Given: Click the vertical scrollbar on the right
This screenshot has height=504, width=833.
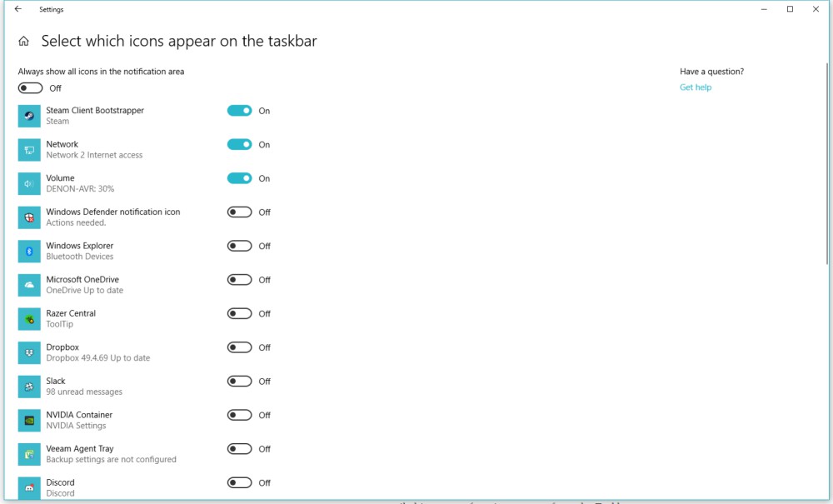Looking at the screenshot, I should [x=826, y=164].
